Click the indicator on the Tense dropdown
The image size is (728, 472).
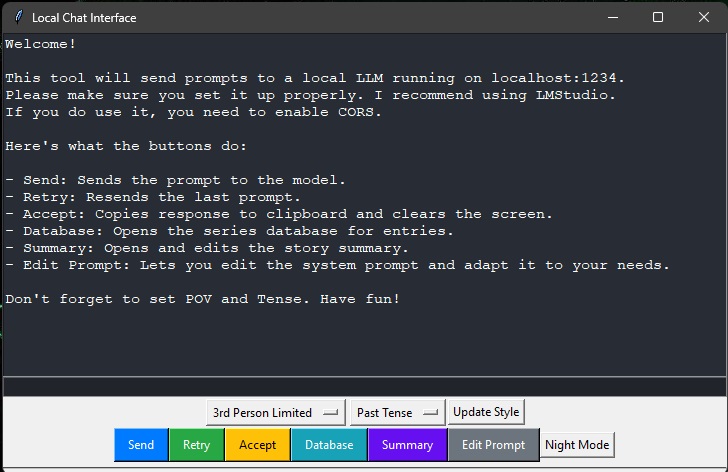click(x=431, y=413)
